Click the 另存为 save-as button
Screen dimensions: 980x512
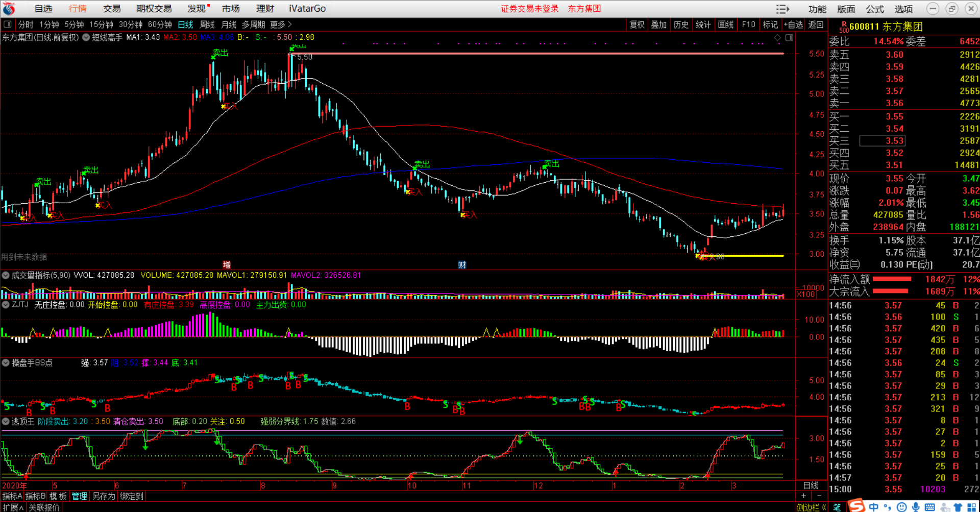[x=104, y=496]
